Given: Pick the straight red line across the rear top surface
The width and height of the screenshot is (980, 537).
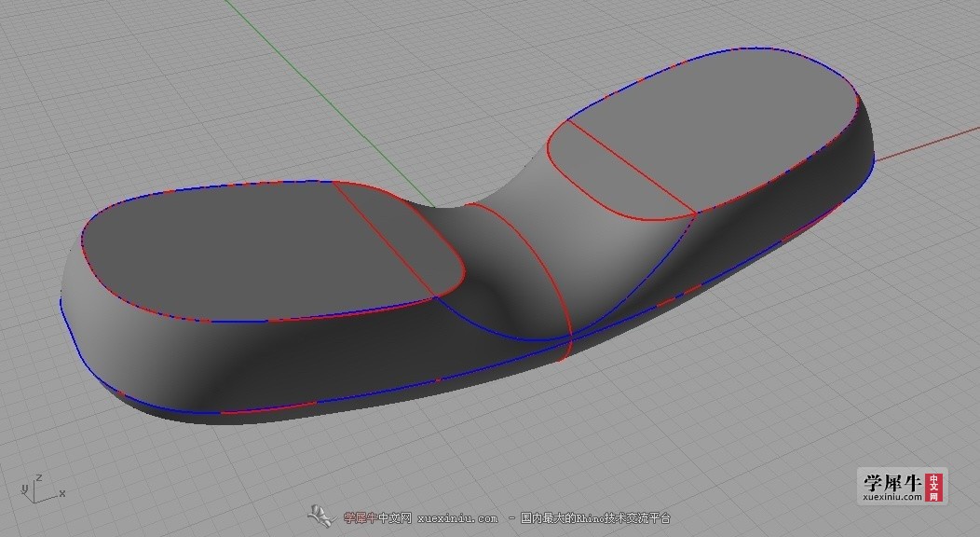Looking at the screenshot, I should 632,167.
